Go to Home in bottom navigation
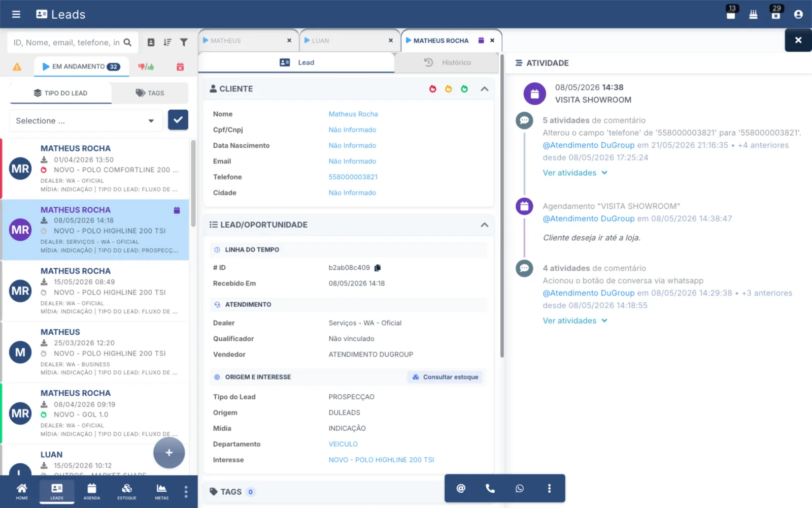 (22, 491)
